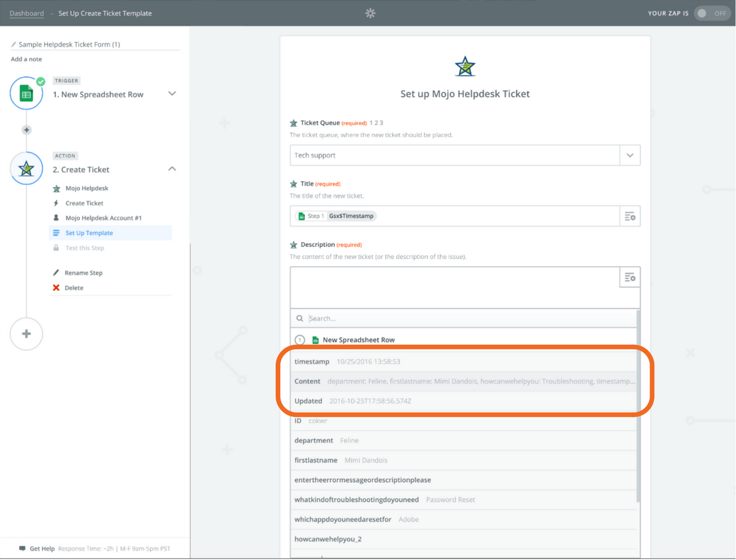Select the entertheerrormessageordescriptionplease row
736x560 pixels.
point(463,480)
